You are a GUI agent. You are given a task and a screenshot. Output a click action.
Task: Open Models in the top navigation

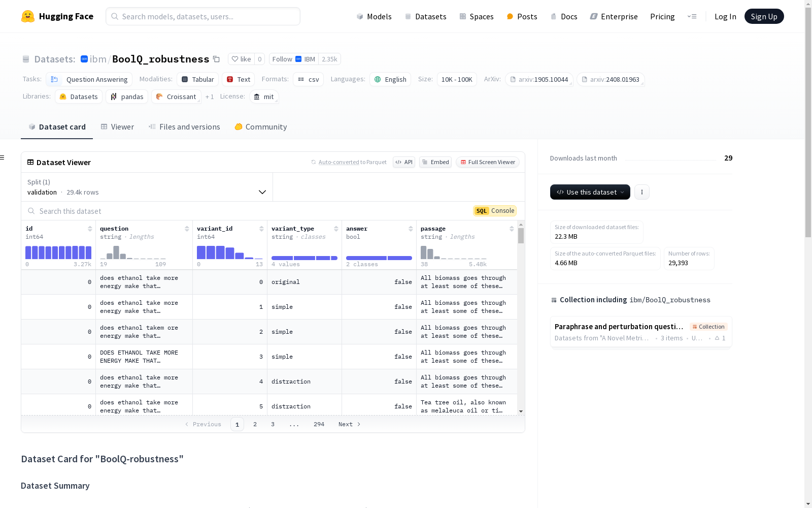pos(374,16)
